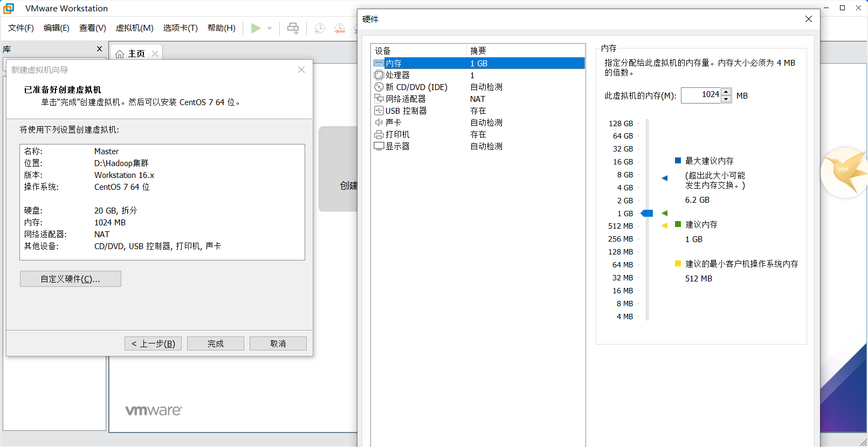Image resolution: width=868 pixels, height=447 pixels.
Task: Click the VMware Workstation logo in title bar
Action: tap(9, 8)
